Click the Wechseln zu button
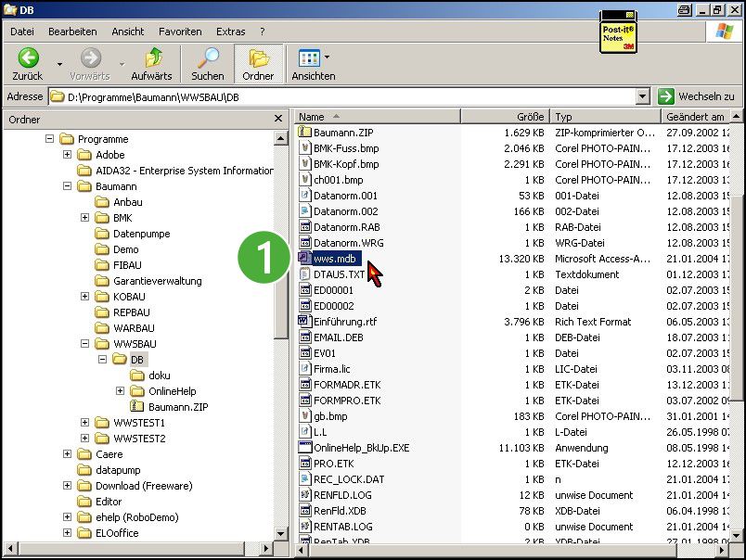This screenshot has height=560, width=746. pos(696,96)
